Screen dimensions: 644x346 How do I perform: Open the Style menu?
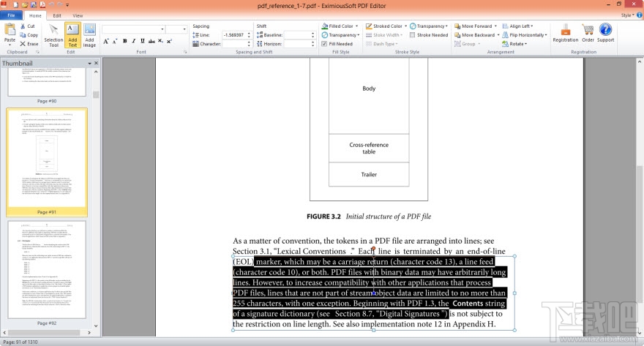coord(628,15)
